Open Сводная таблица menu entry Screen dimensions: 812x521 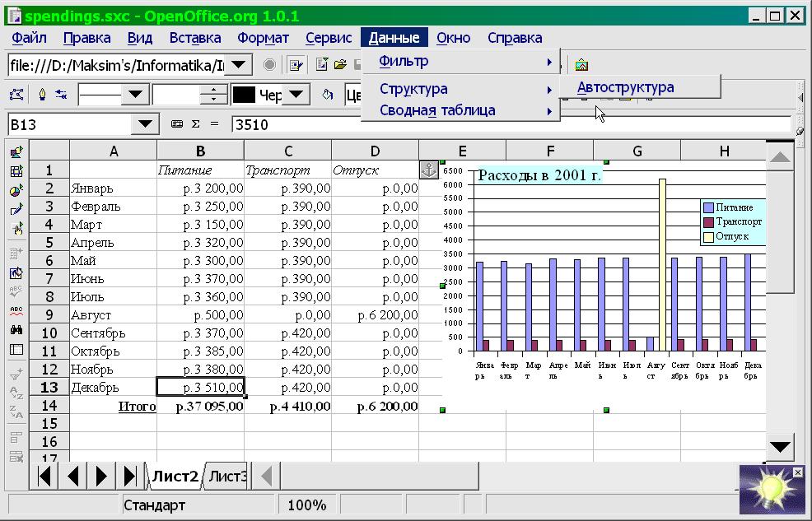click(x=437, y=110)
